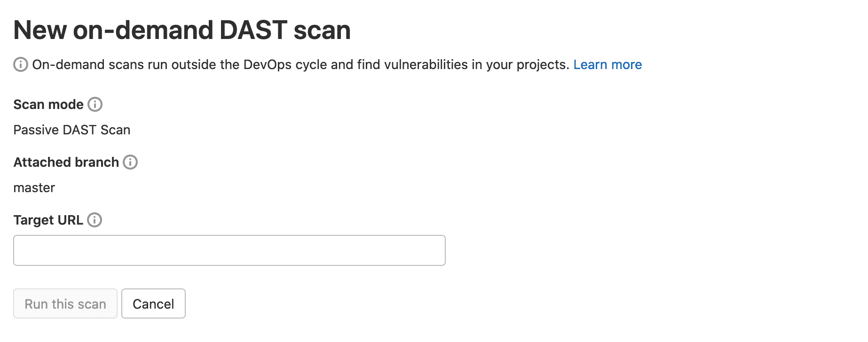
Task: Open the Learn more link
Action: (608, 65)
